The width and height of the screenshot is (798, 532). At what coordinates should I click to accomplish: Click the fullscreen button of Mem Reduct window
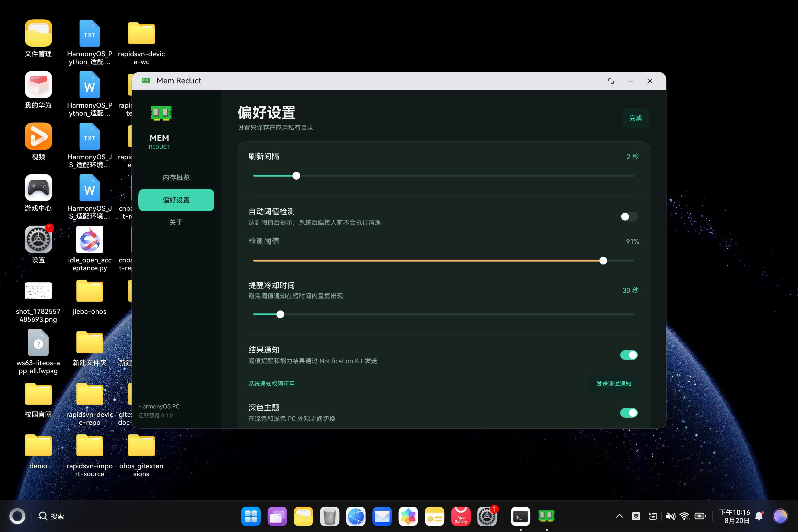tap(611, 81)
